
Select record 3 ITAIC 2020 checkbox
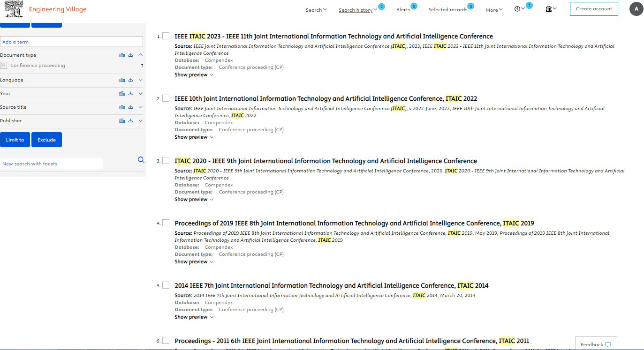coord(166,161)
